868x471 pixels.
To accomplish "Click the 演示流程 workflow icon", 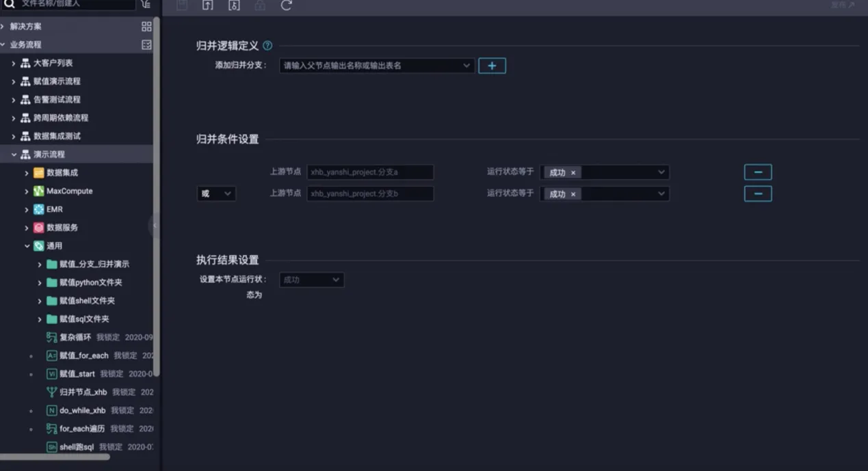I will 25,154.
